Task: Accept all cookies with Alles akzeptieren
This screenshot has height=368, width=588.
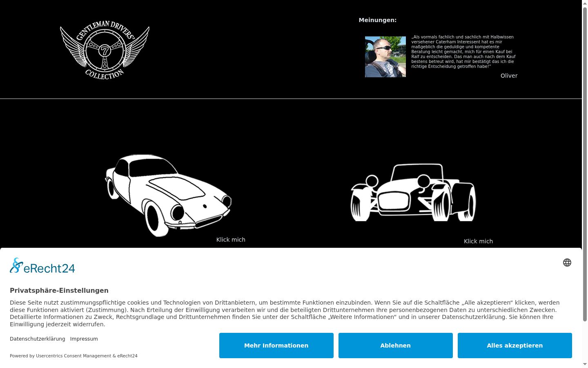Action: click(515, 346)
